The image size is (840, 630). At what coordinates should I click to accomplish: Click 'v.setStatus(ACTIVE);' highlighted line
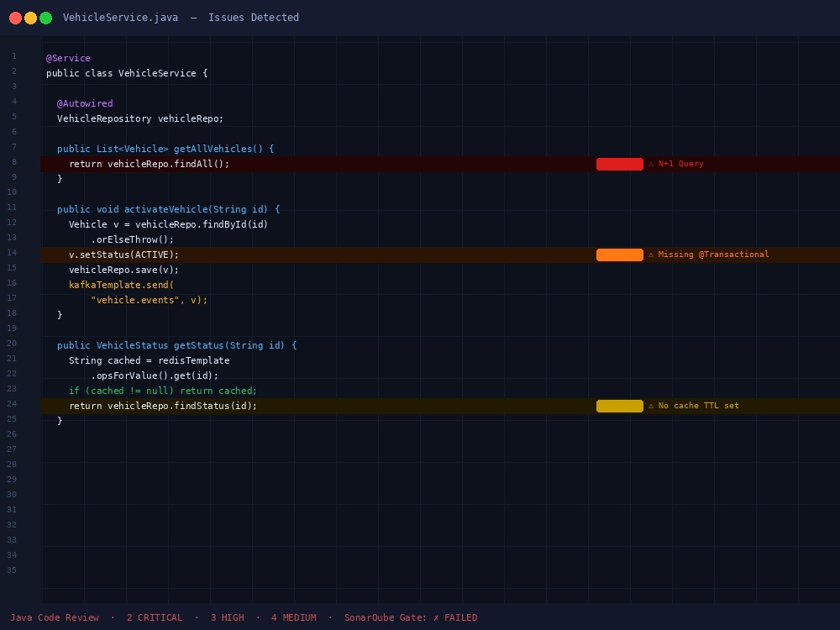tap(123, 255)
